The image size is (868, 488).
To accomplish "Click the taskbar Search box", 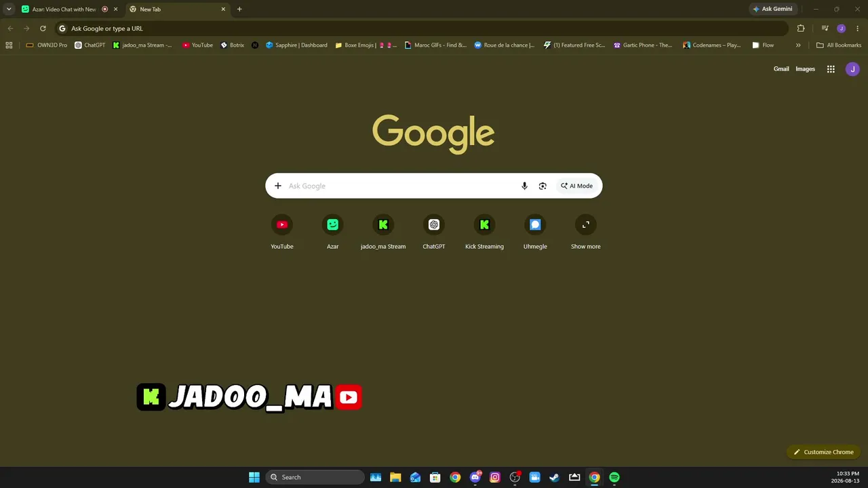I will tap(315, 477).
